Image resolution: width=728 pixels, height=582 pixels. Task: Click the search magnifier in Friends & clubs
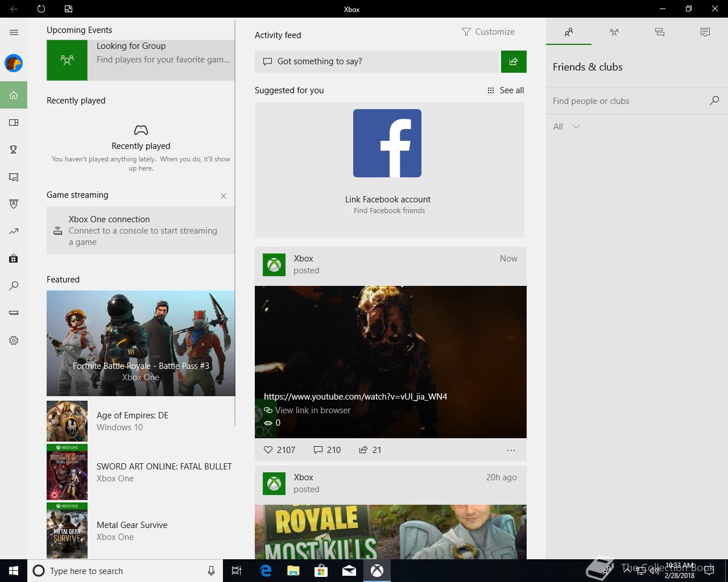[714, 101]
